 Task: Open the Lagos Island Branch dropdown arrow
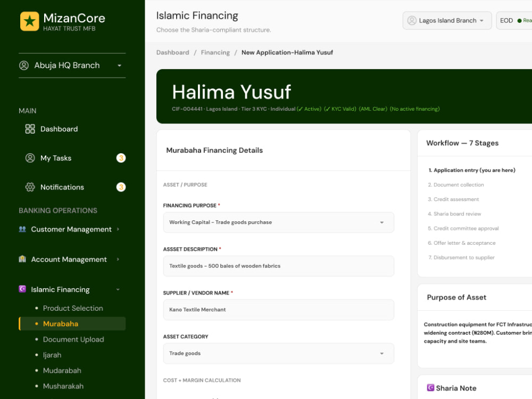[x=481, y=21]
